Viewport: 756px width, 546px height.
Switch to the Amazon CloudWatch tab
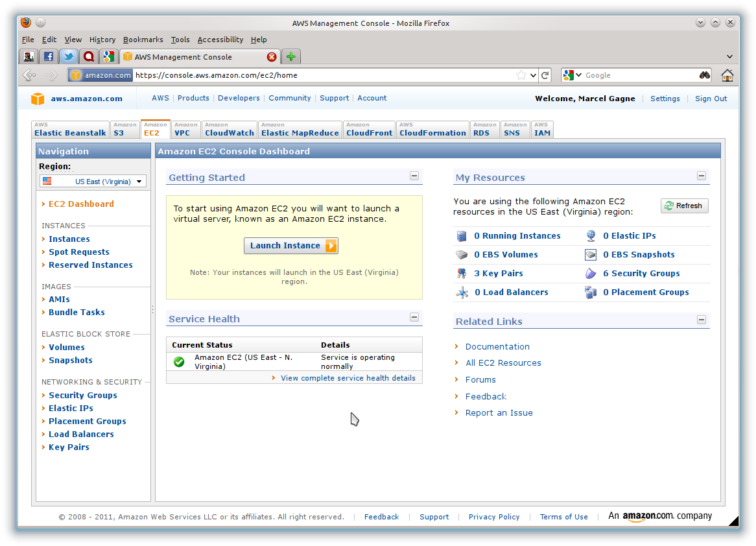tap(229, 129)
